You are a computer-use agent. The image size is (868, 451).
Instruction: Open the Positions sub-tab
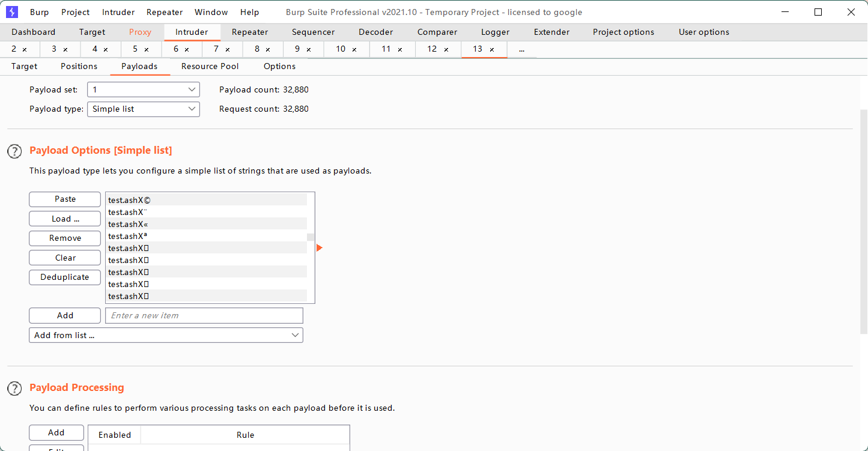click(79, 67)
